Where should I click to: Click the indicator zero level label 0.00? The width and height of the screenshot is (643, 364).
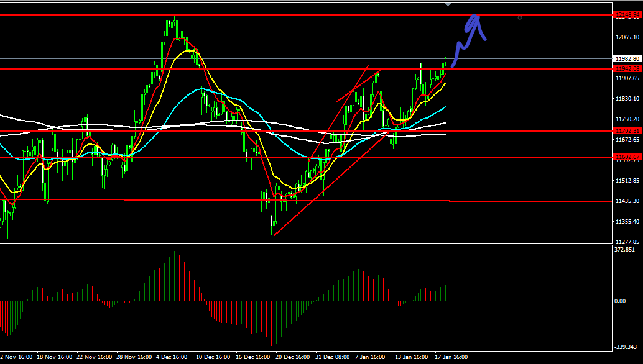pyautogui.click(x=619, y=301)
